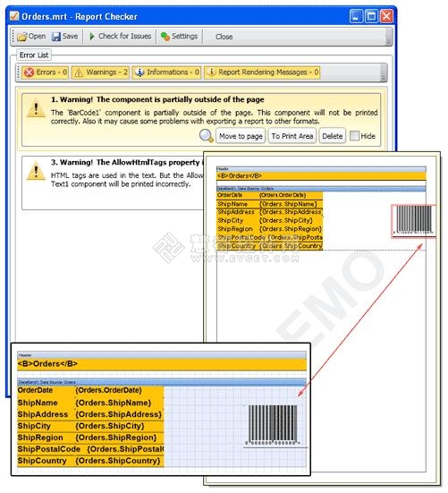448x493 pixels.
Task: Click the Move to page button
Action: coord(241,136)
